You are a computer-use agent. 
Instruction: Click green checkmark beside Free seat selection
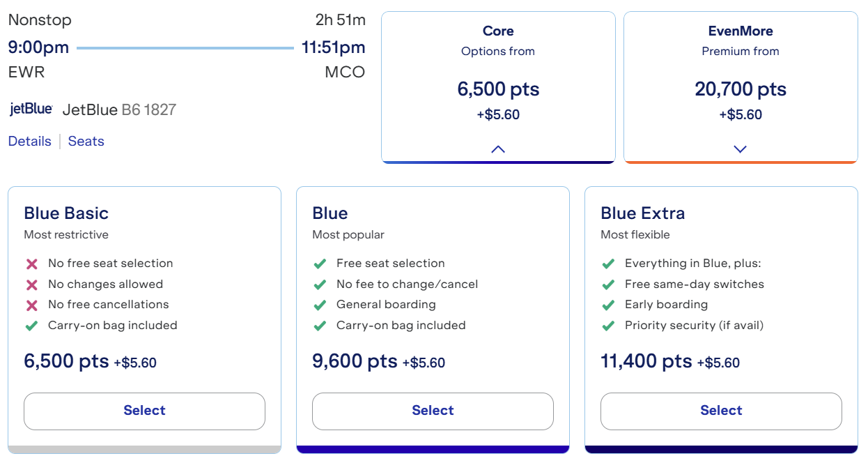click(320, 264)
